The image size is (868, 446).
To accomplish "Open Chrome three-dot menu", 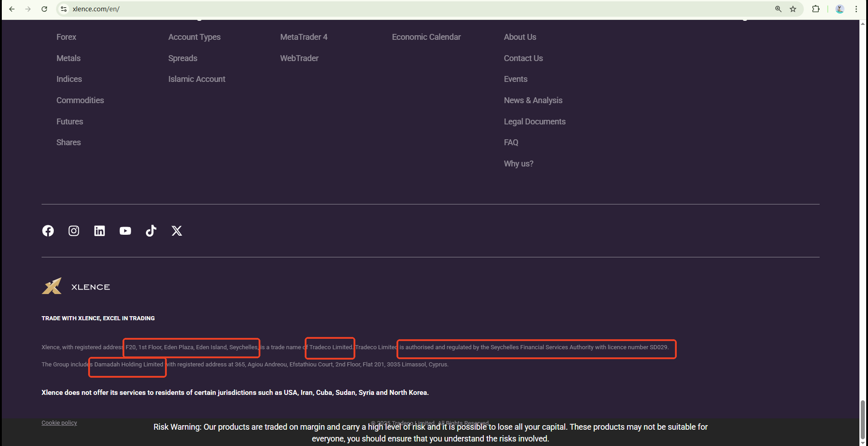I will click(856, 9).
